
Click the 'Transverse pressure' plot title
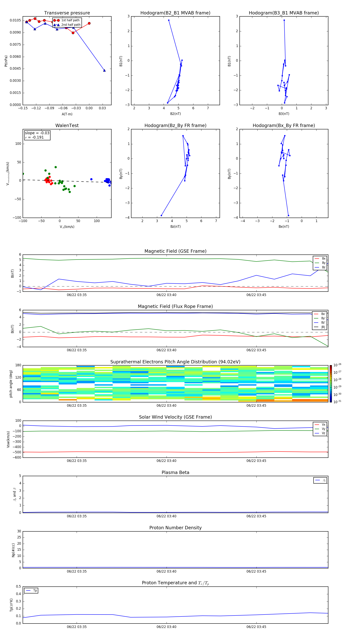point(67,13)
